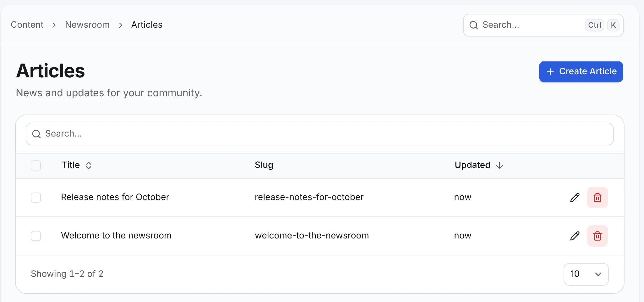This screenshot has height=302, width=644.
Task: Click the Create Article button
Action: pyautogui.click(x=581, y=72)
